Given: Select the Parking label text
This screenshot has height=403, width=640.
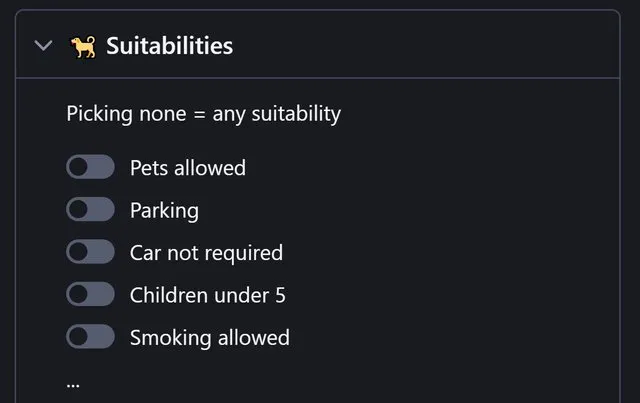Looking at the screenshot, I should pyautogui.click(x=164, y=211).
